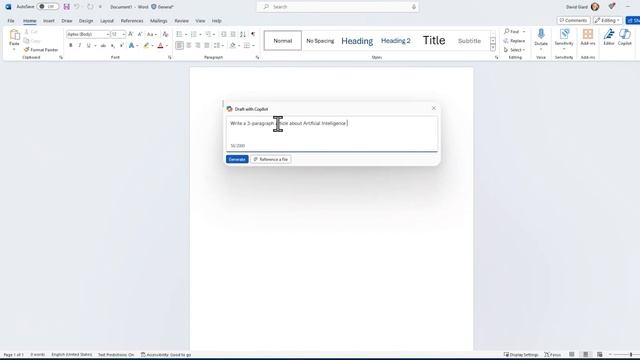This screenshot has height=360, width=640.
Task: Apply strikethrough formatting
Action: [x=103, y=45]
